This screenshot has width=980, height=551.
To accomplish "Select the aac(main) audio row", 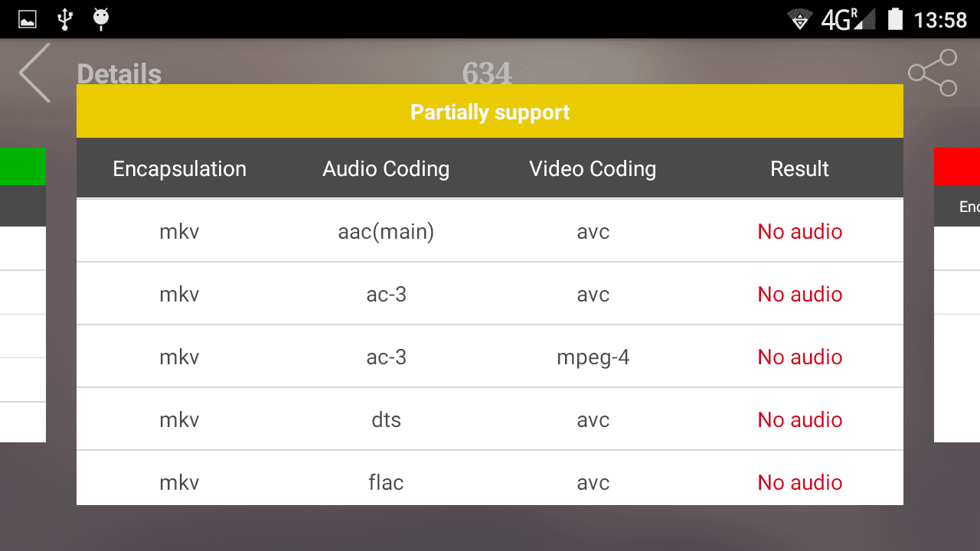I will pos(490,231).
